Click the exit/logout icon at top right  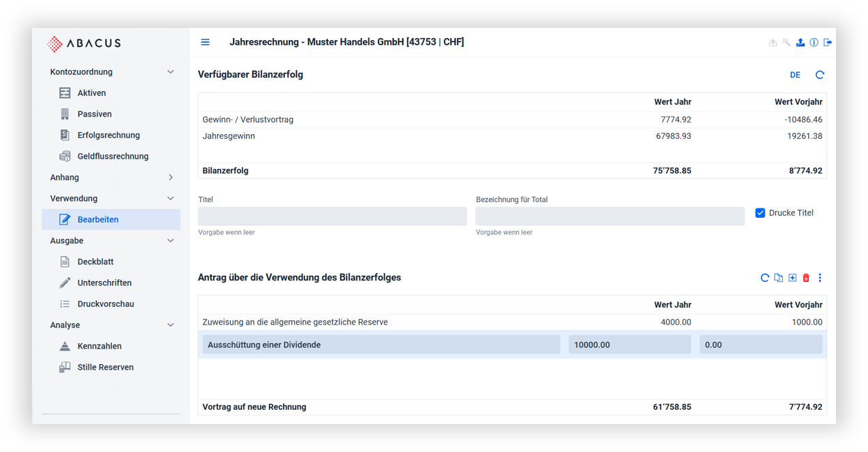click(828, 42)
